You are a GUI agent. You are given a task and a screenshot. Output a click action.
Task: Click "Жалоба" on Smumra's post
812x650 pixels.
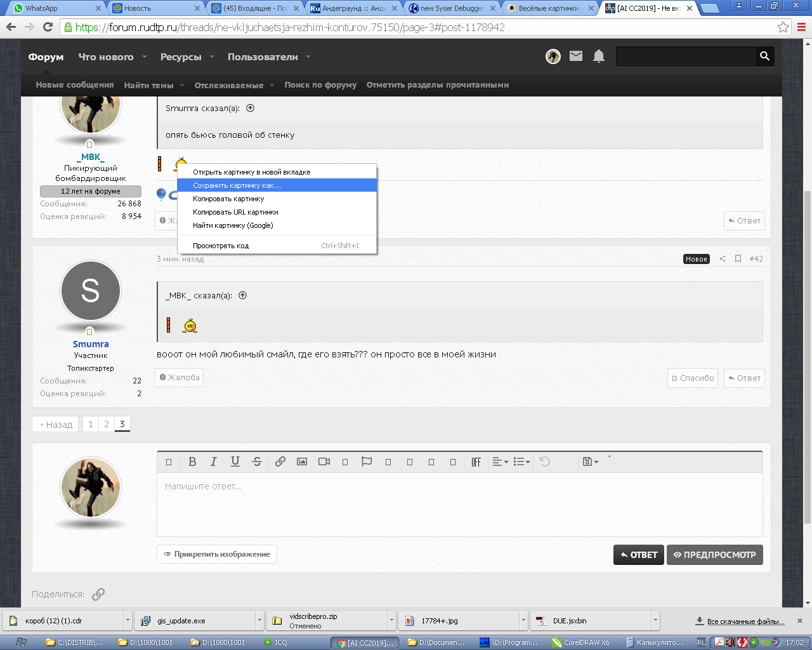(x=180, y=378)
